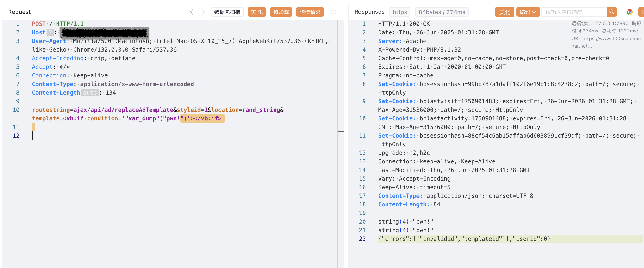The height and width of the screenshot is (268, 644).
Task: Open the 编码 encoding dropdown
Action: click(528, 12)
